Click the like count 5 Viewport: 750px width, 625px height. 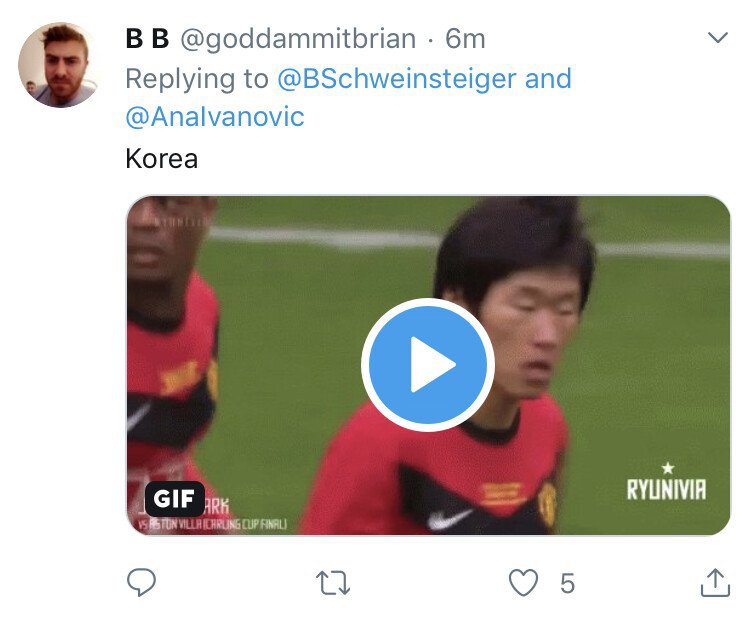coord(567,583)
